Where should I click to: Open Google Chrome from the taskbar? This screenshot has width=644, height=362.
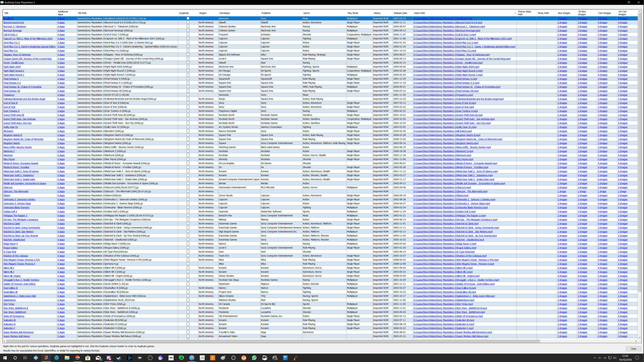(77, 358)
